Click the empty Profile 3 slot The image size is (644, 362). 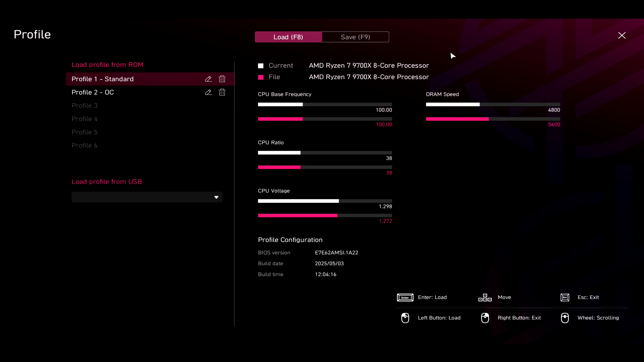coord(85,106)
